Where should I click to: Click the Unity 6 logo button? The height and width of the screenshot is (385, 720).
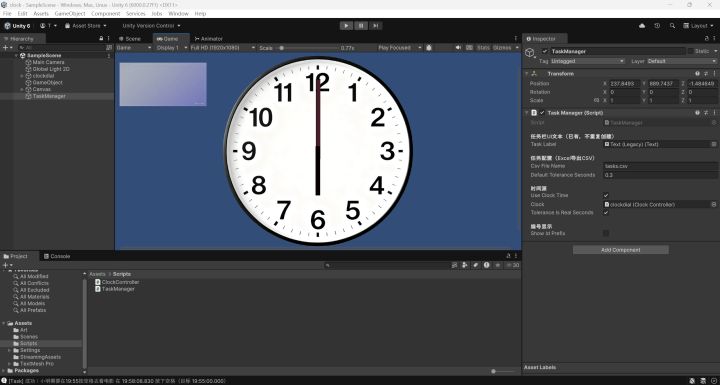17,26
